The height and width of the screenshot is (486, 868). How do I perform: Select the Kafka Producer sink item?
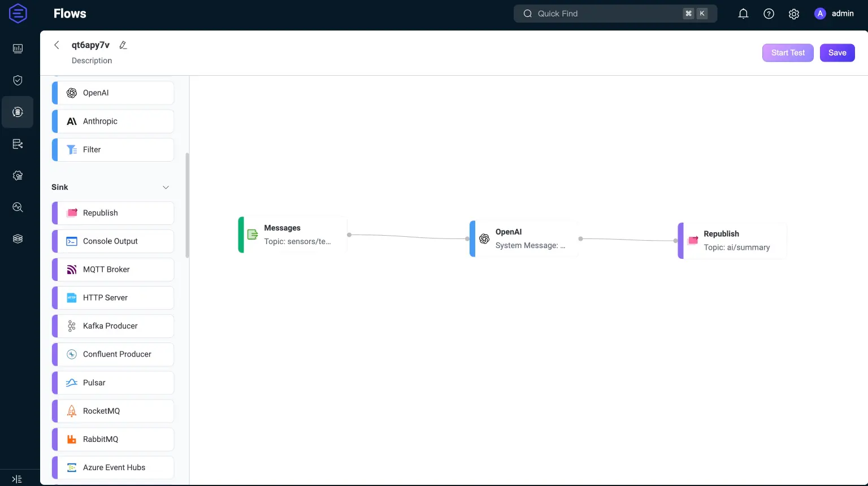click(x=113, y=326)
